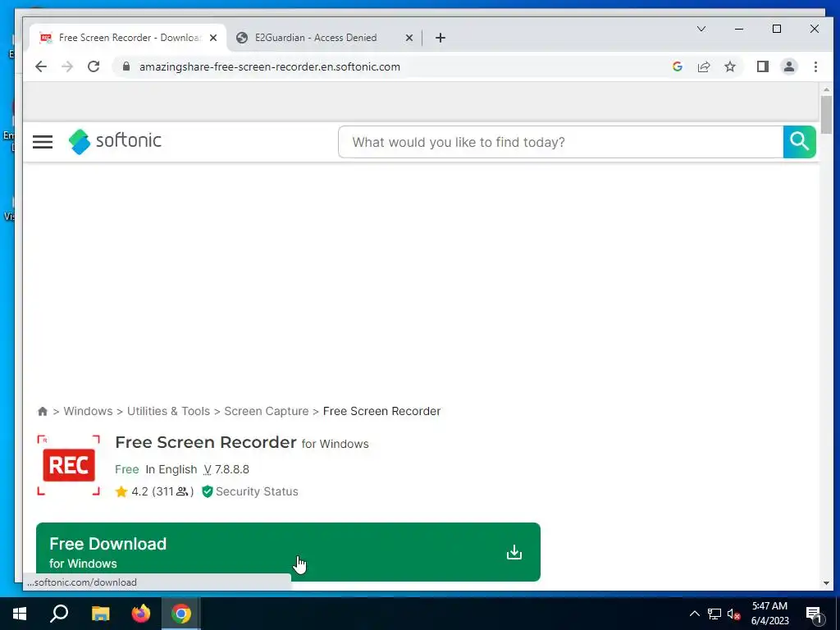
Task: Open the Chrome profile avatar menu
Action: pyautogui.click(x=788, y=66)
